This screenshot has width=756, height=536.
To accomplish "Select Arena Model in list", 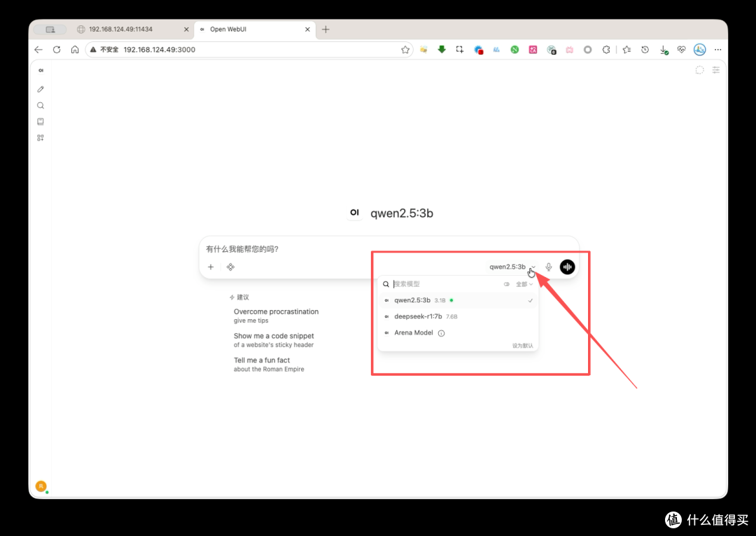I will [458, 333].
